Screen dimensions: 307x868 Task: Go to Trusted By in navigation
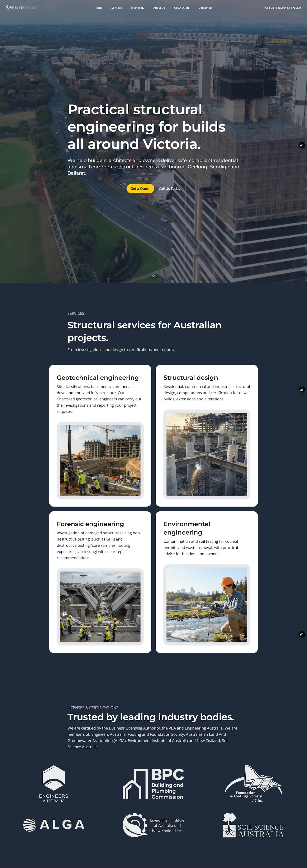click(138, 8)
